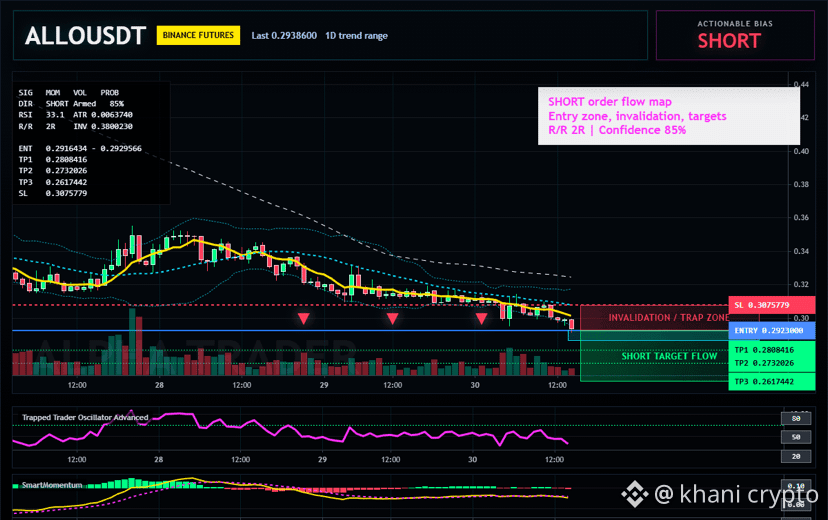Select TP3 0.2617442 in the info panel
828x520 pixels.
pos(53,182)
